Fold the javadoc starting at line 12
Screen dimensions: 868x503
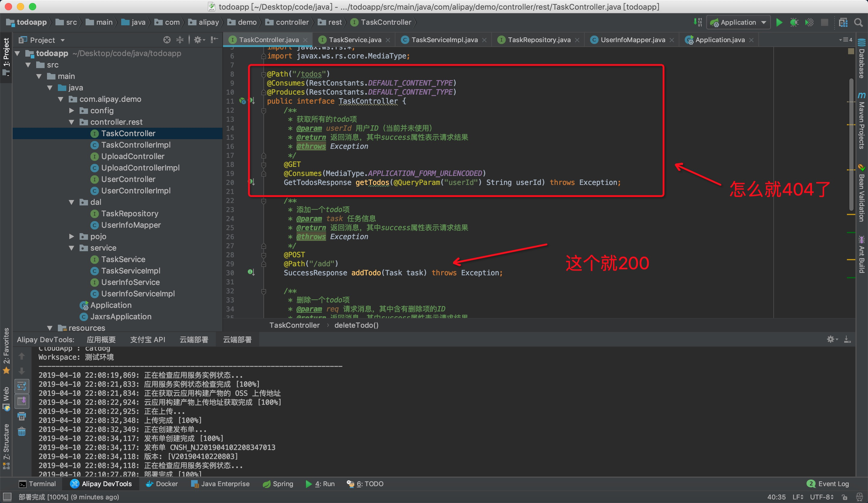click(263, 111)
